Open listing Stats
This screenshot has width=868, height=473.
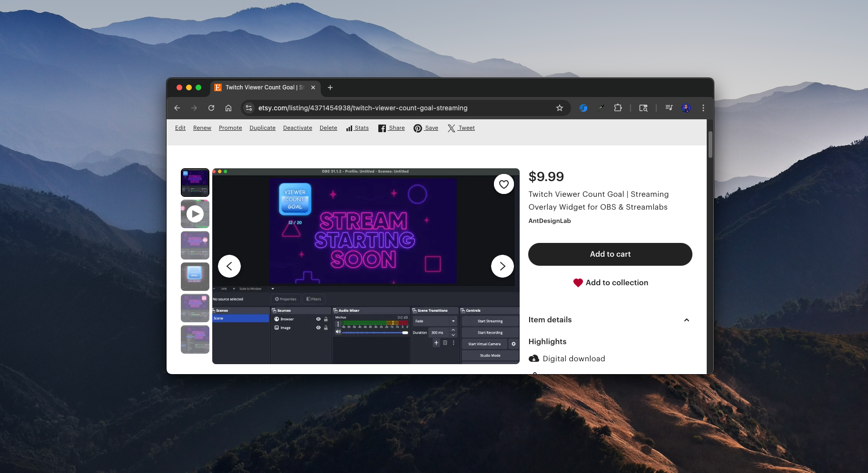[357, 128]
